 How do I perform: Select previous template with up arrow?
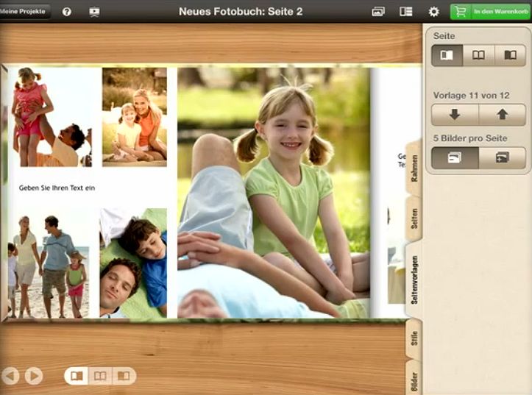[x=502, y=115]
